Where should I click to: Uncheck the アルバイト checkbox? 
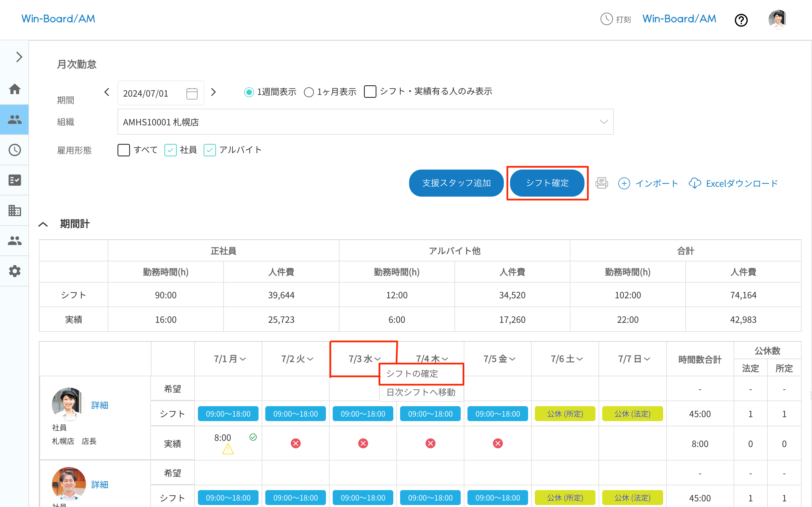pos(210,150)
